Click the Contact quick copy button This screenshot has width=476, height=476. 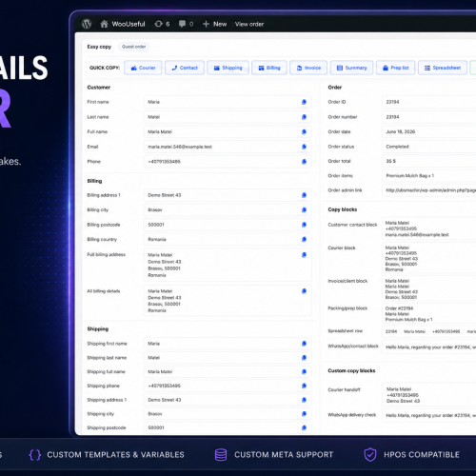pos(185,68)
